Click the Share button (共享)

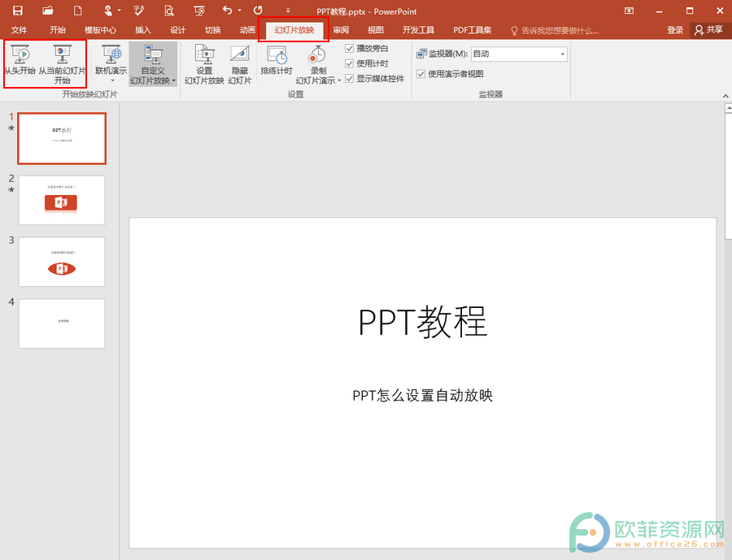pos(709,30)
